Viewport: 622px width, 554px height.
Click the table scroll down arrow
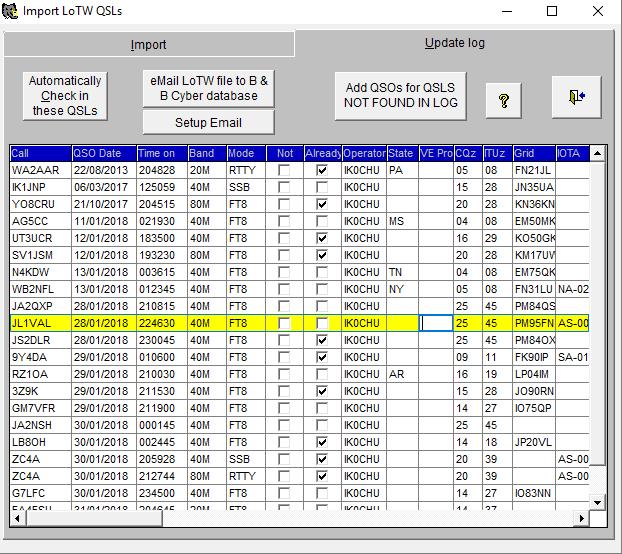click(597, 503)
